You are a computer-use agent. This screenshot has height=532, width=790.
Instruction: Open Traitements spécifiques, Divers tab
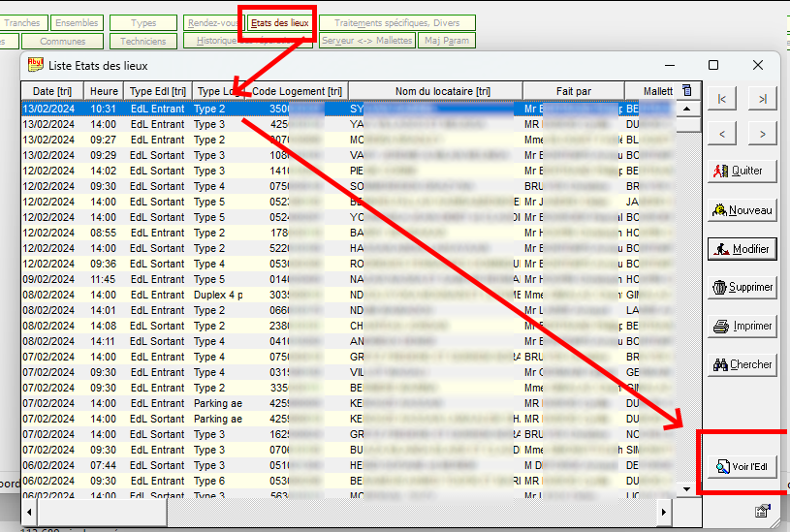(397, 22)
